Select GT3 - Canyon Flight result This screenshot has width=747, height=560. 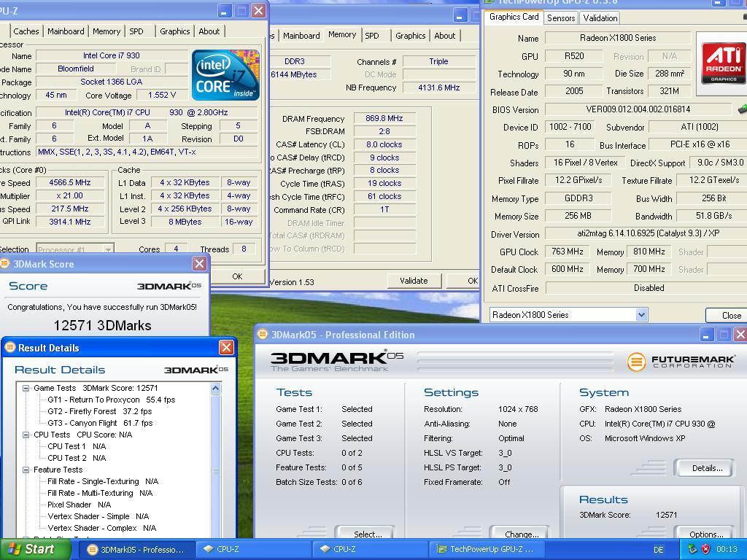pyautogui.click(x=100, y=423)
